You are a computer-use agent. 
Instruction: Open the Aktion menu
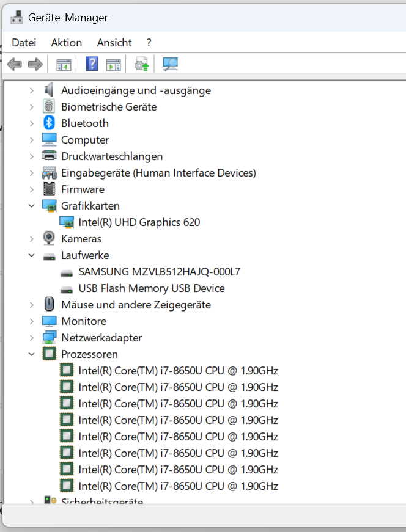(67, 43)
